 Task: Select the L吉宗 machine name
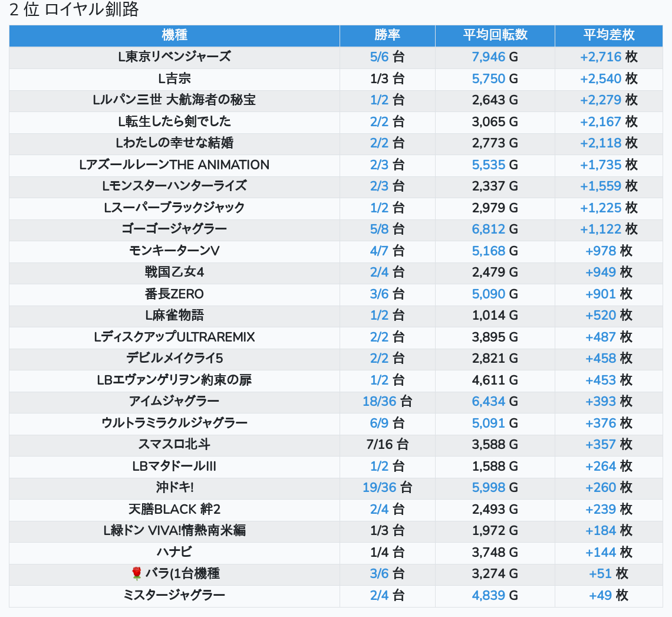tap(174, 79)
